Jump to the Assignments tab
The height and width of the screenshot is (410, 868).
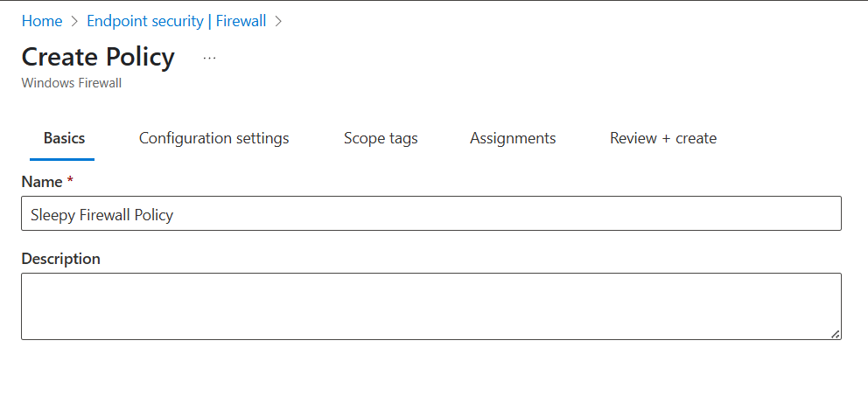(513, 138)
